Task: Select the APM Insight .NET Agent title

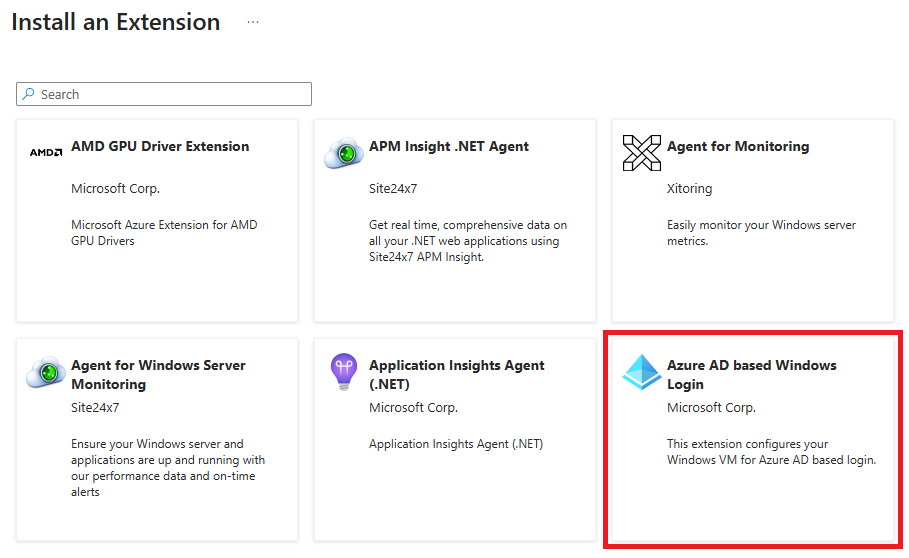Action: click(449, 146)
